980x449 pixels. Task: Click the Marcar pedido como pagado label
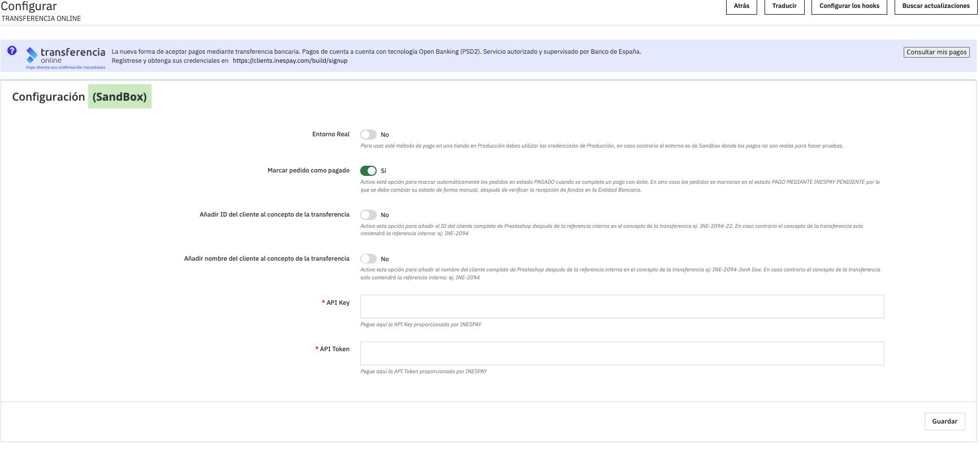(308, 171)
